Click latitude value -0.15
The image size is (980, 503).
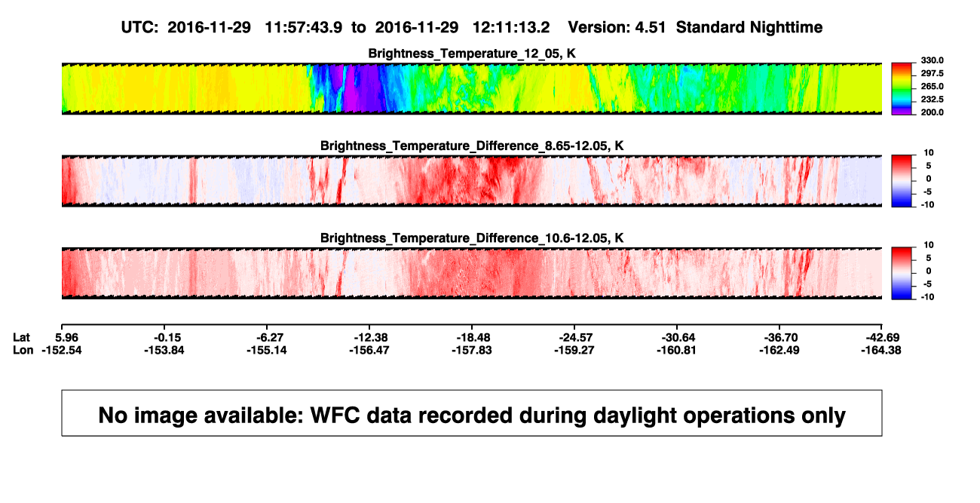pos(164,337)
